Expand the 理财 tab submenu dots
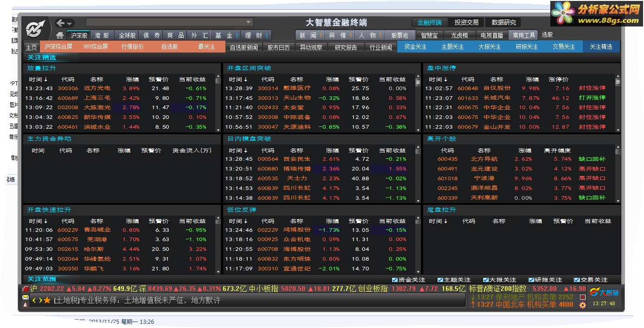This screenshot has width=644, height=328. (268, 35)
